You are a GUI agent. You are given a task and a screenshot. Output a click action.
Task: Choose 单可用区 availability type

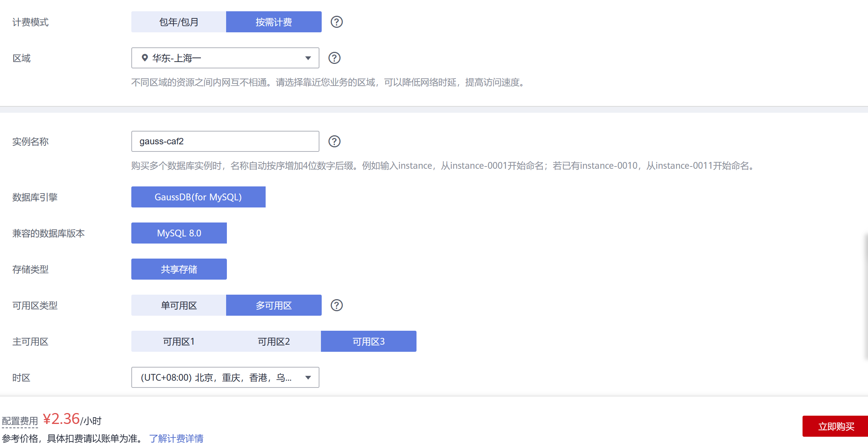click(179, 305)
